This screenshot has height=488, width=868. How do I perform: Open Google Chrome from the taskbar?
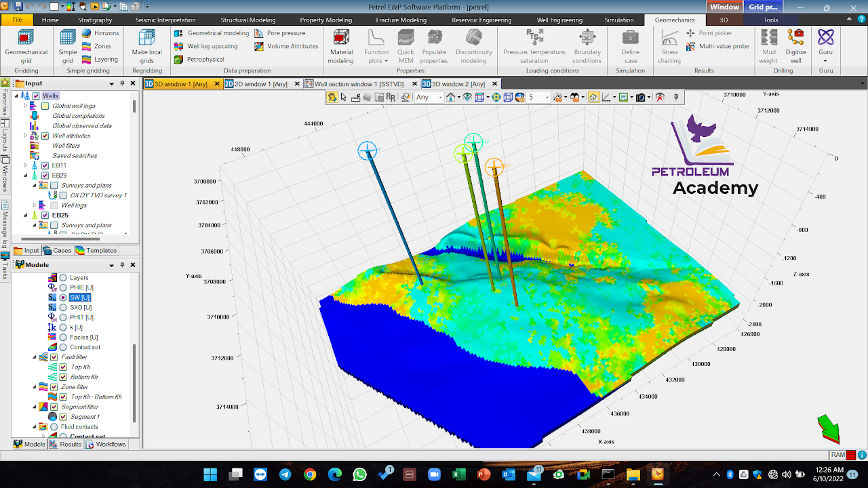click(310, 474)
